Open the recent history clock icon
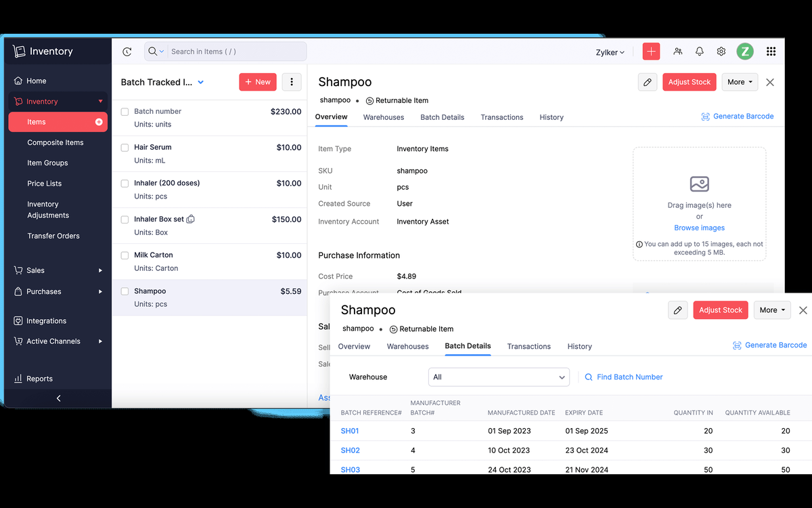This screenshot has height=508, width=812. pos(127,51)
